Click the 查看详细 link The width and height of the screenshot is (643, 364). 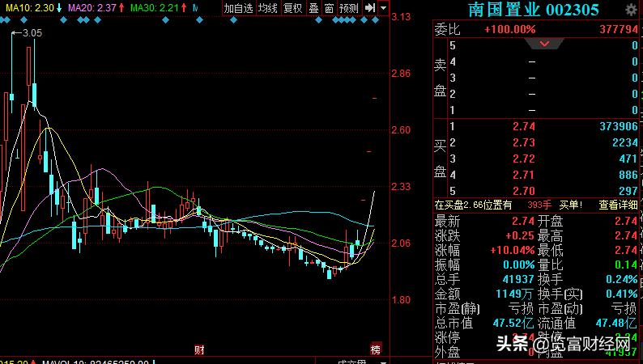click(x=618, y=205)
